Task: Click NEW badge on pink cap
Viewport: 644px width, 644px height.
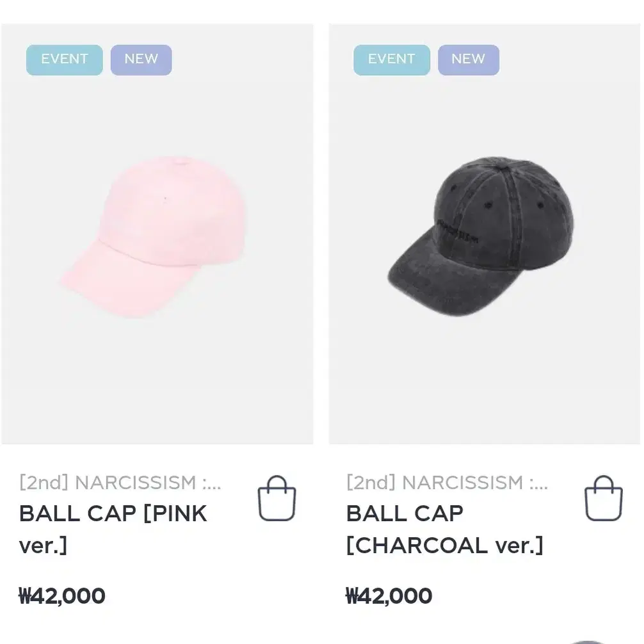Action: (141, 60)
